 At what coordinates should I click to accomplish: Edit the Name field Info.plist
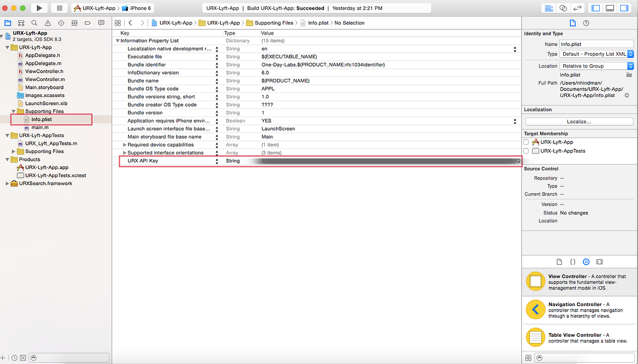597,44
